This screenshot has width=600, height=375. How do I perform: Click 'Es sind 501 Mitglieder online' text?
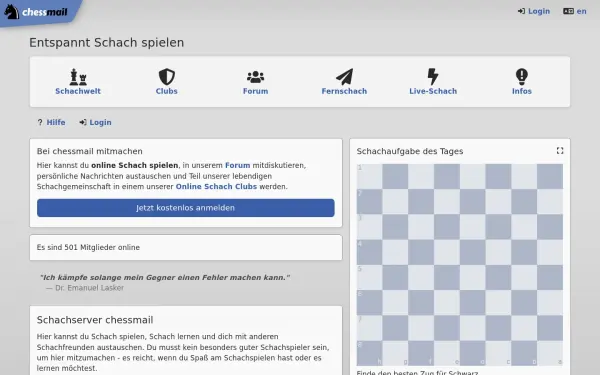click(x=88, y=248)
